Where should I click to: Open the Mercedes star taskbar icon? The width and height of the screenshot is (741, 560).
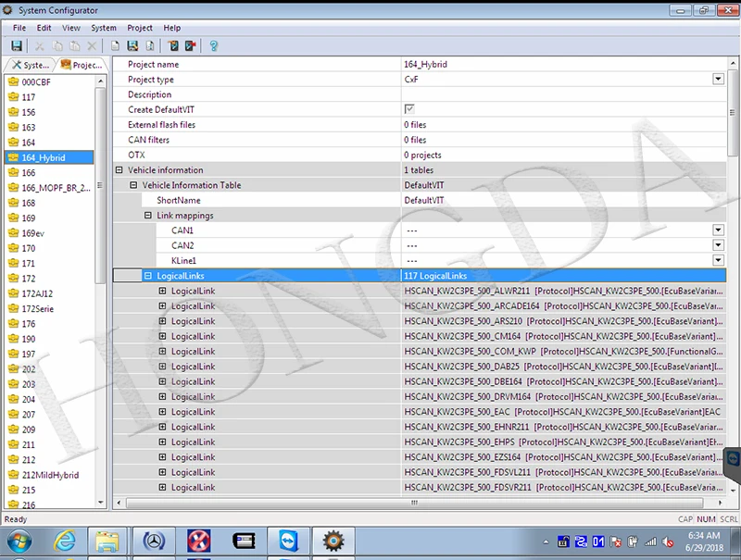click(154, 541)
